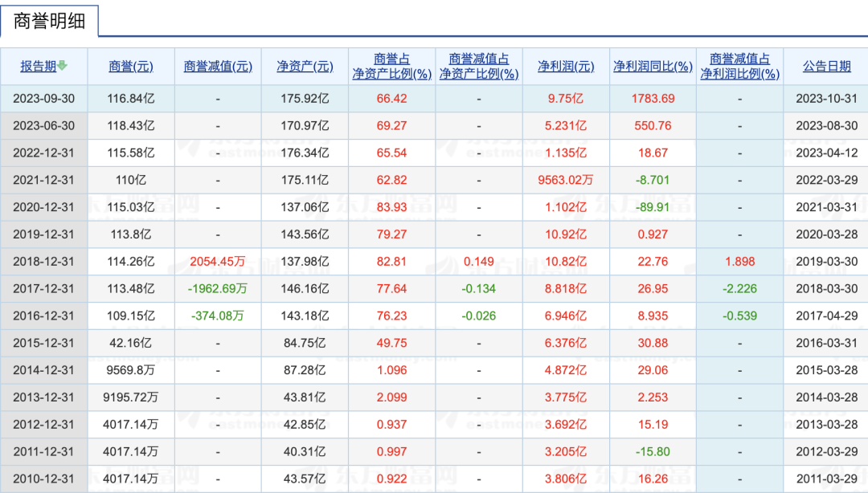The image size is (868, 493).
Task: Select the 商誉减值占净利润比例(%) header
Action: click(x=739, y=67)
